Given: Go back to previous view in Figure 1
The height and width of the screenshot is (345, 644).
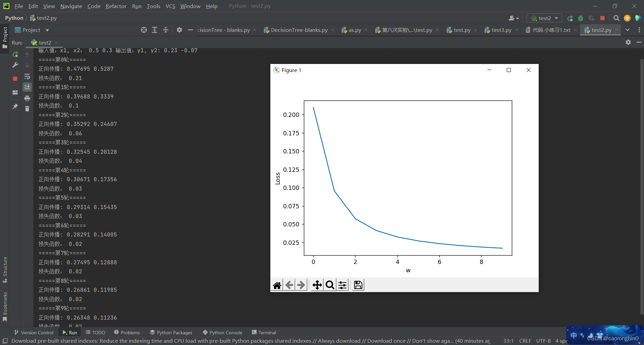Looking at the screenshot, I should click(x=289, y=285).
